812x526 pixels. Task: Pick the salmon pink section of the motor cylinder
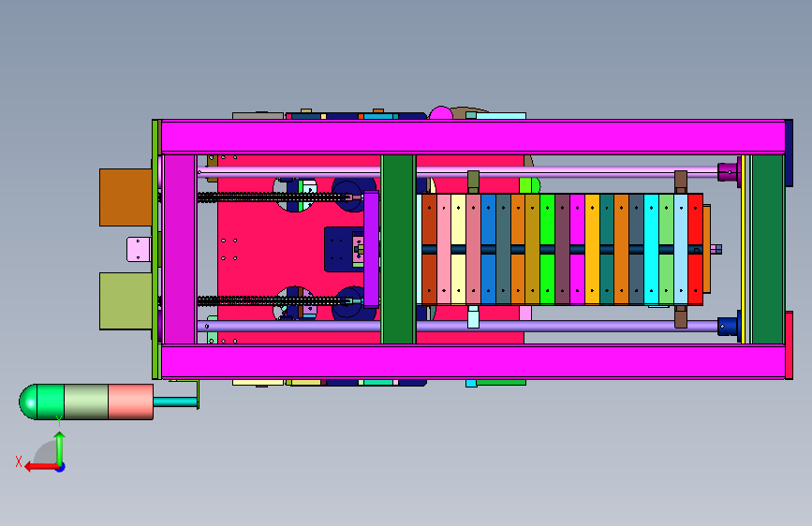(130, 402)
